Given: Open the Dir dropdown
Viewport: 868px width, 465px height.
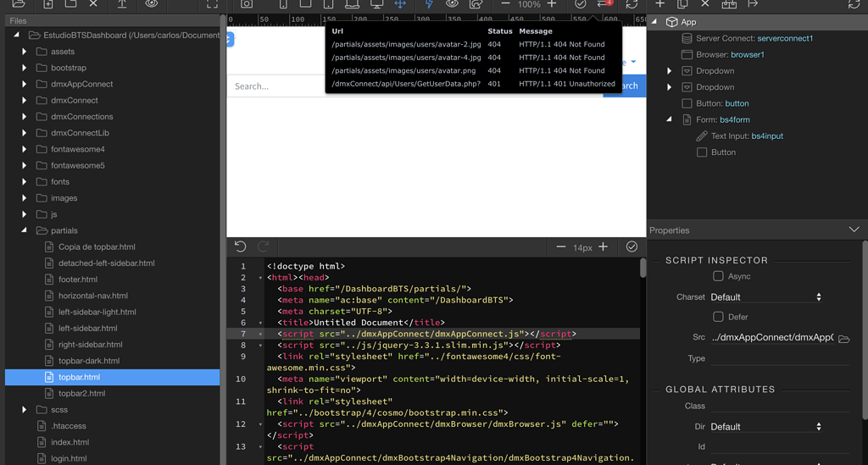Looking at the screenshot, I should click(765, 427).
